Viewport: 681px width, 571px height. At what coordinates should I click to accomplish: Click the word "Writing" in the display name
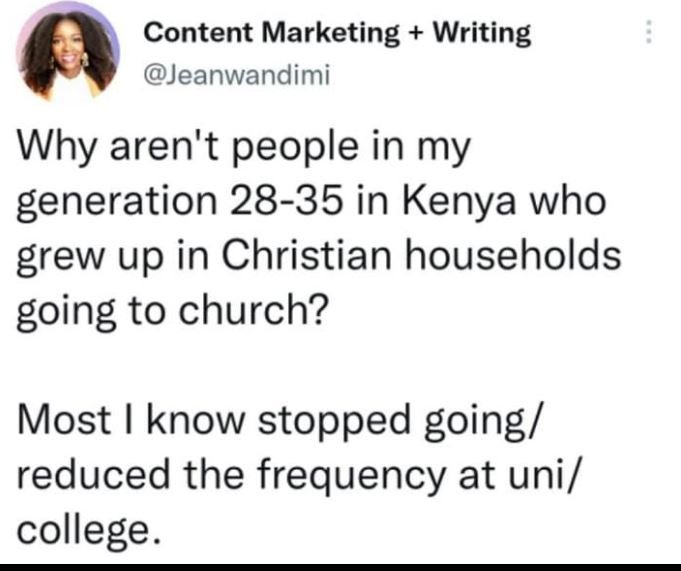[483, 33]
